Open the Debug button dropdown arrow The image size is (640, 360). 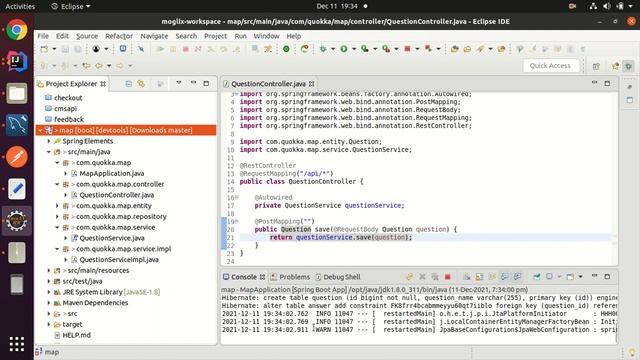pos(333,49)
